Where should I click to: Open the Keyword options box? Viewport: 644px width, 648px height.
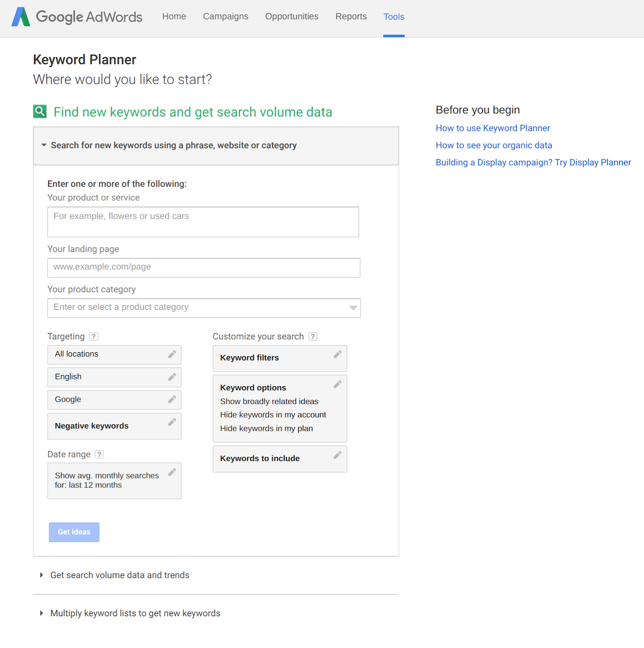280,409
